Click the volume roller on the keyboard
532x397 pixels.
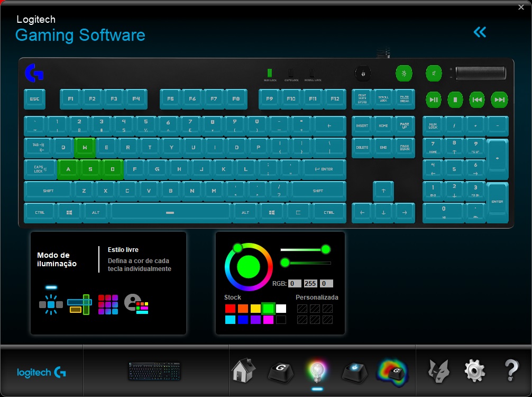point(480,74)
